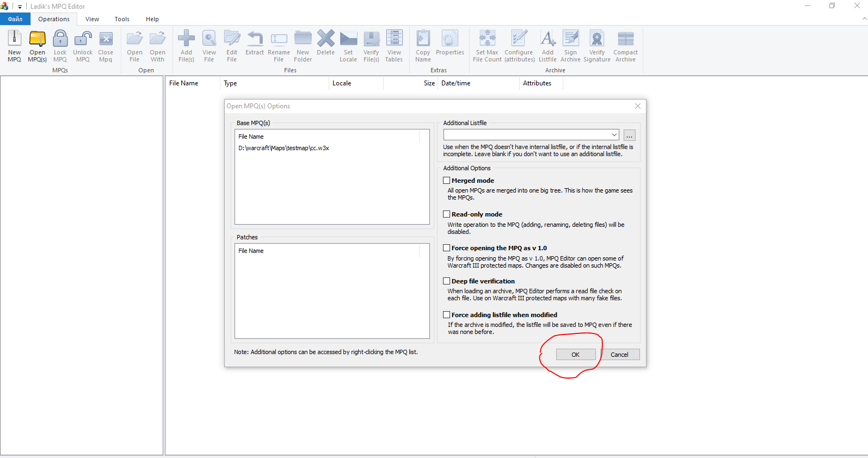Sort the file list by Date/time column
Screen dimensions: 868x458
478,83
